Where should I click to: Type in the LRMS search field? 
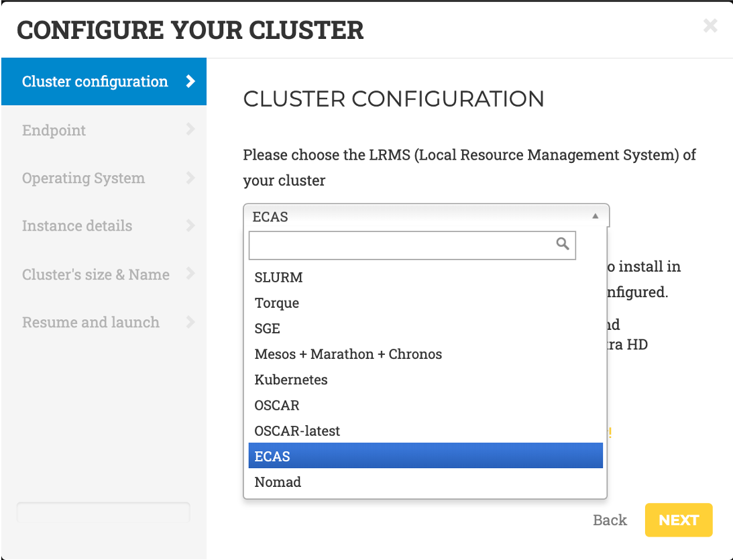[402, 245]
